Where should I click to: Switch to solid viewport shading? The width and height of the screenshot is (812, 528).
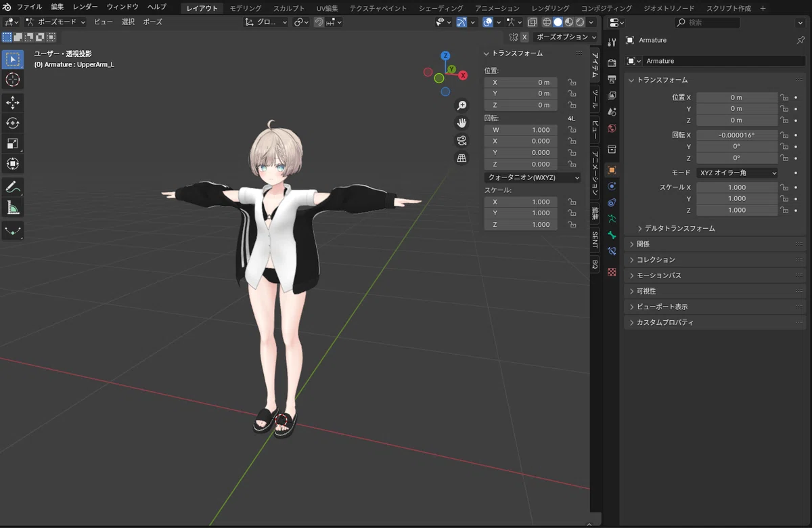point(558,22)
